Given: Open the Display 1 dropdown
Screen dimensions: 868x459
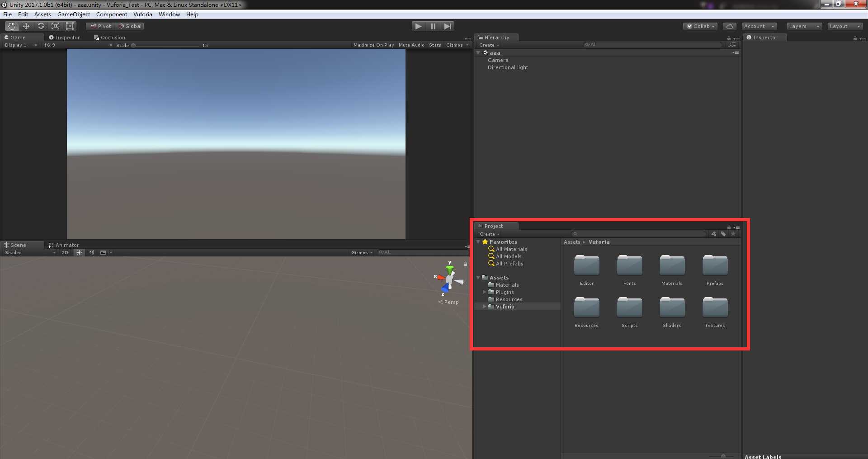Looking at the screenshot, I should click(x=21, y=45).
